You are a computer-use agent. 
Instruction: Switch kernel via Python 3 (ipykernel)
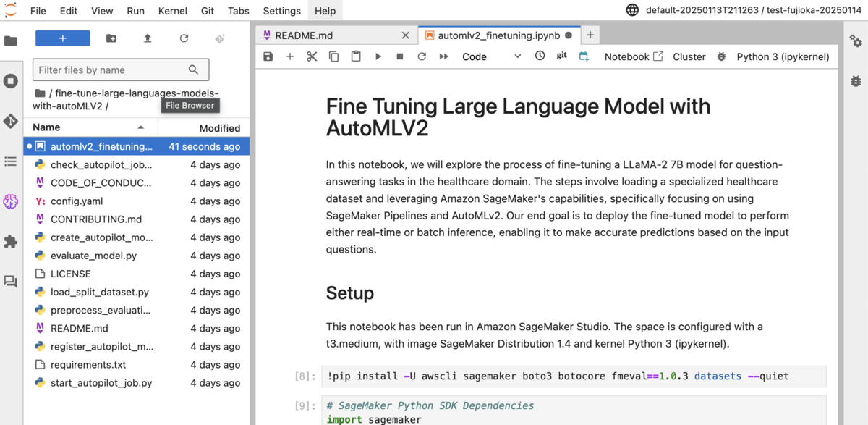[x=783, y=56]
